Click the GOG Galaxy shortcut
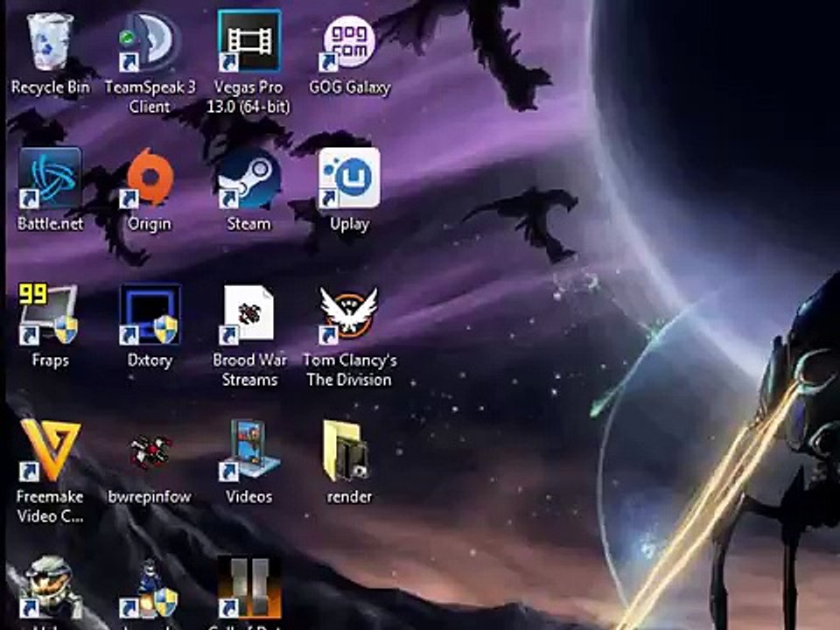Image resolution: width=840 pixels, height=630 pixels. point(349,43)
